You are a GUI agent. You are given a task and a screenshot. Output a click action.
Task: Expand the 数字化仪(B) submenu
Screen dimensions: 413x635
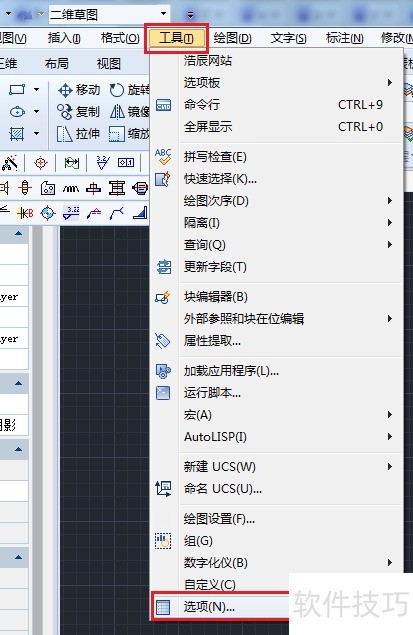275,563
